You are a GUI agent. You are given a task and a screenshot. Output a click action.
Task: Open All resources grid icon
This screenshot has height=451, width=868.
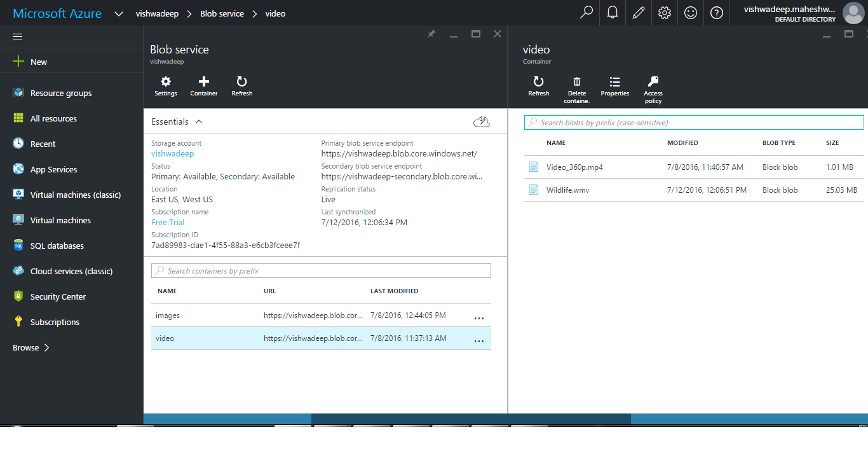click(18, 118)
